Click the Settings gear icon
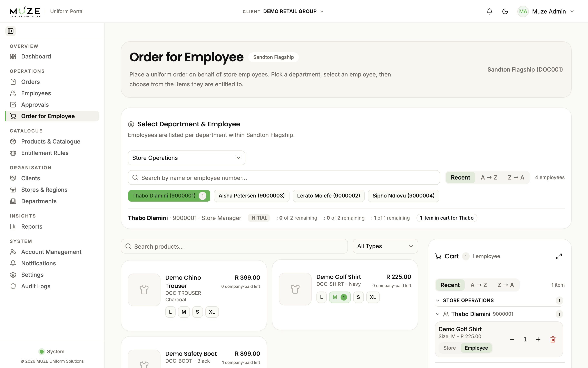The height and width of the screenshot is (368, 588). (x=13, y=275)
